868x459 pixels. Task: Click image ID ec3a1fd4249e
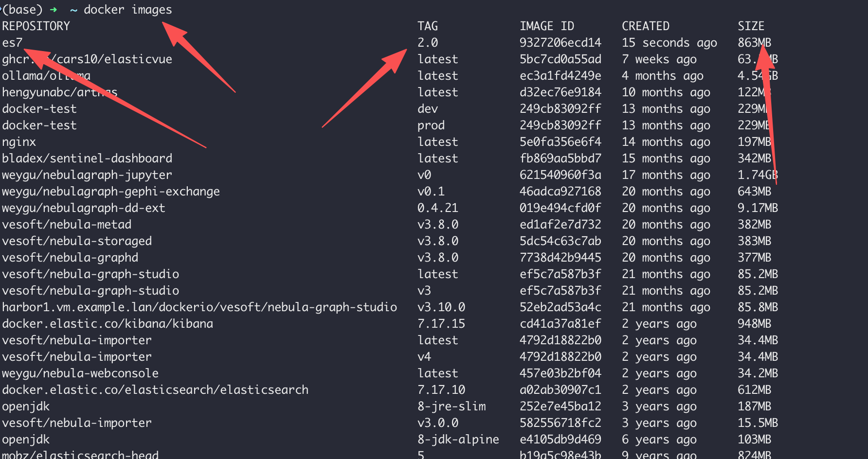(x=561, y=76)
